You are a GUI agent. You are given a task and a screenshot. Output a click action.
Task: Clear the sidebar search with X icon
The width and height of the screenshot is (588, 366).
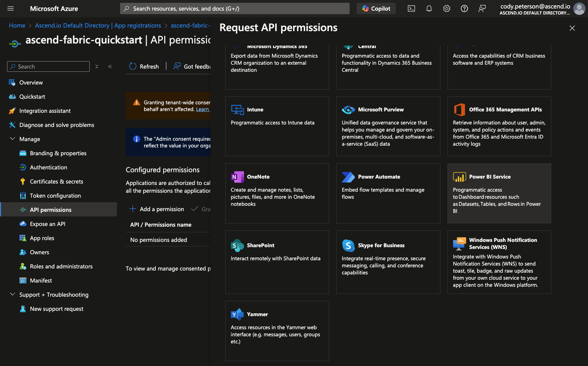tap(97, 66)
